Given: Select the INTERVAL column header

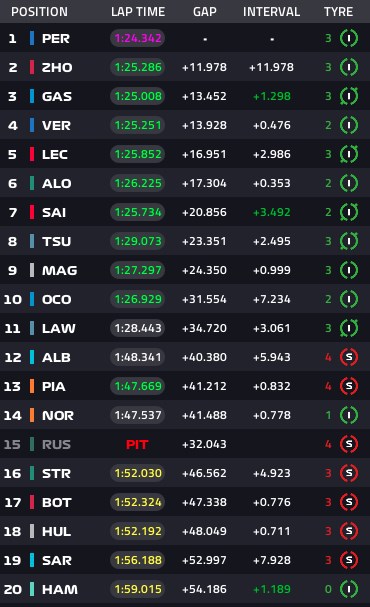Looking at the screenshot, I should coord(271,12).
